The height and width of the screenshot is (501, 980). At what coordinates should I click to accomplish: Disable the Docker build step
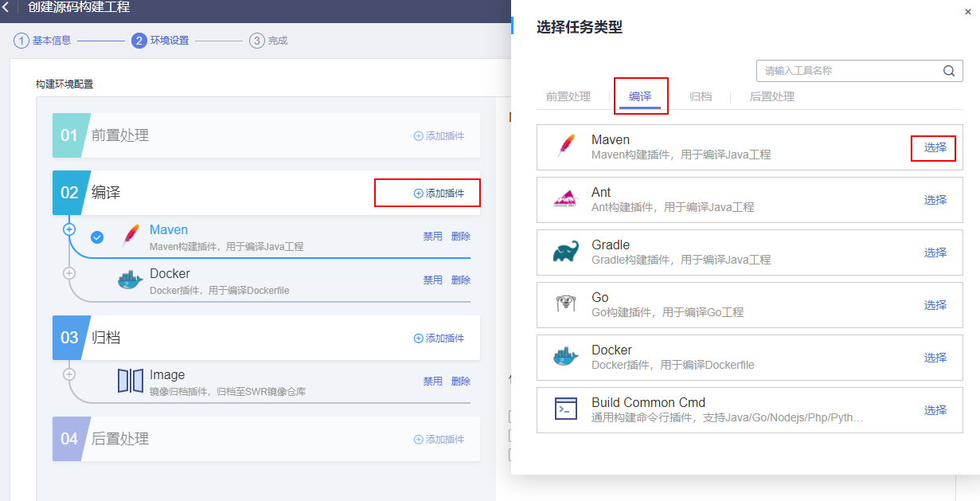pos(432,280)
